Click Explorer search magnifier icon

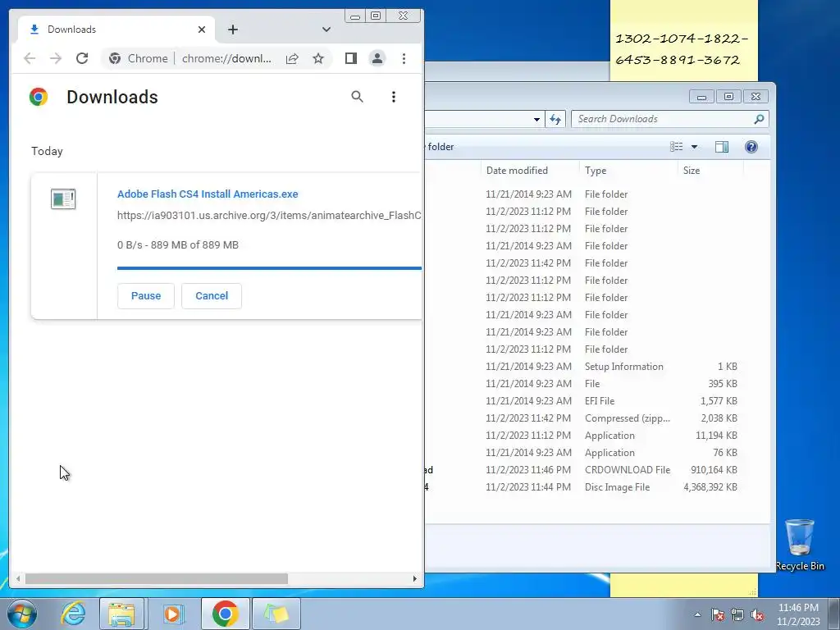pos(759,119)
